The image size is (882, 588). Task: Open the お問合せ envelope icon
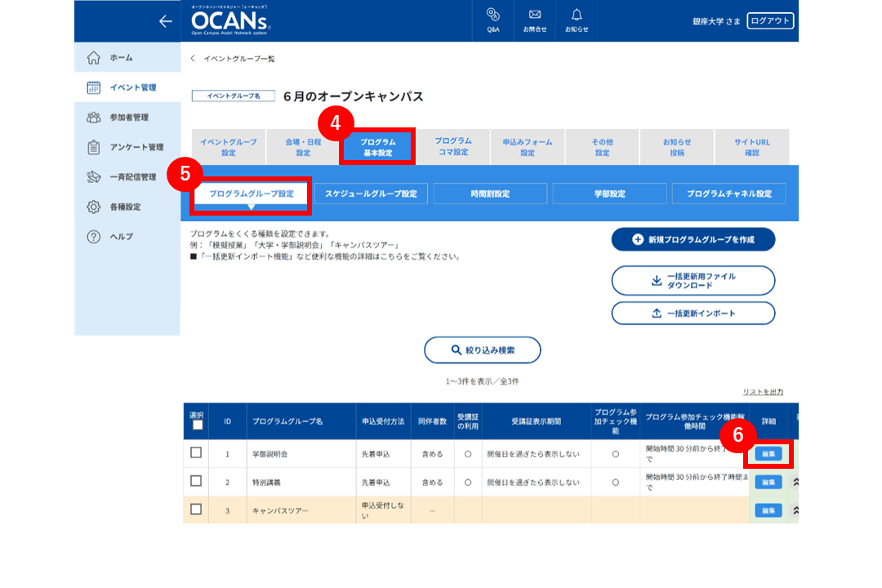pyautogui.click(x=535, y=15)
